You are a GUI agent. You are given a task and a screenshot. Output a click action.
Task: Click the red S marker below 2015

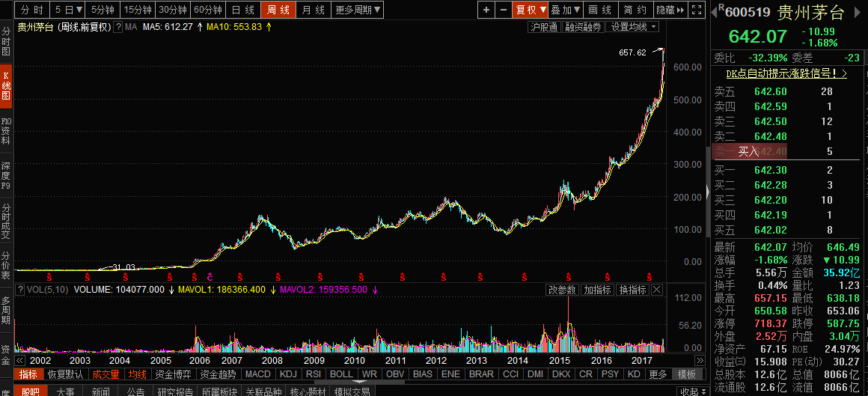point(568,276)
